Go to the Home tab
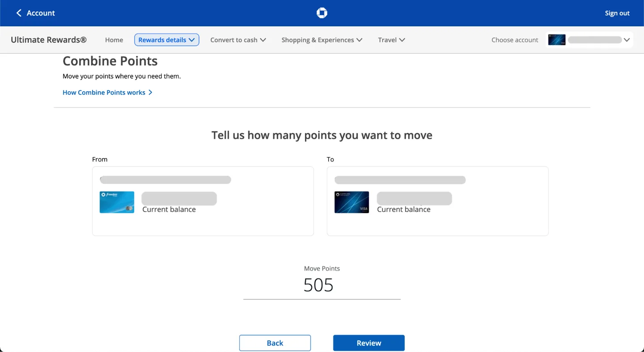 coord(114,40)
